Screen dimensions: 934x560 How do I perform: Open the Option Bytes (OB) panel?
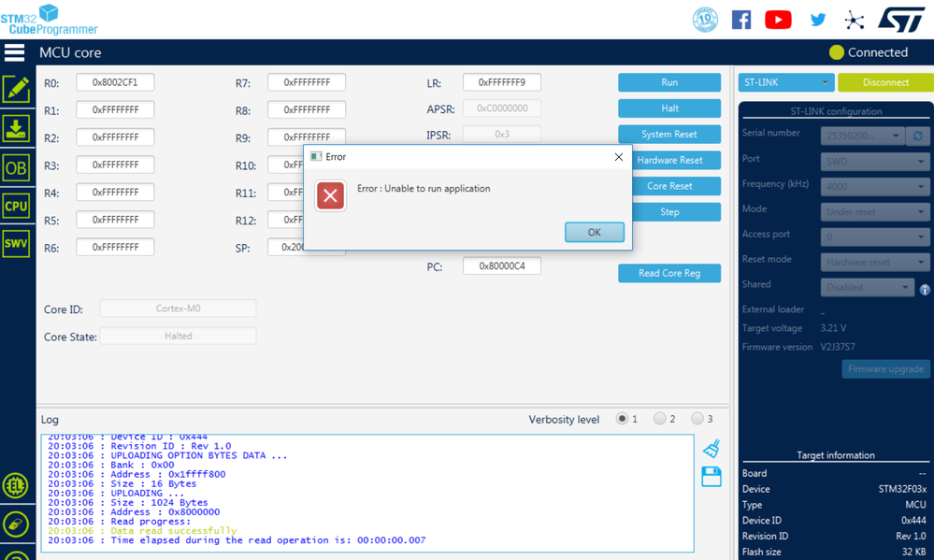(x=16, y=168)
